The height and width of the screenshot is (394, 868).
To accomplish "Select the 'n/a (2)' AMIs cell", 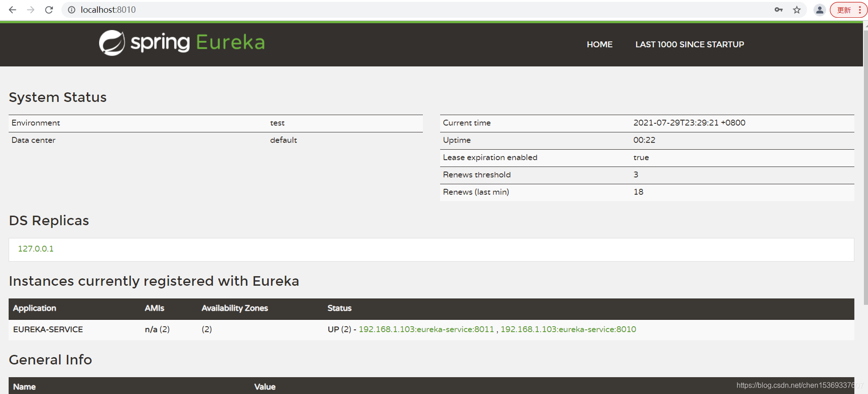I will pos(157,329).
